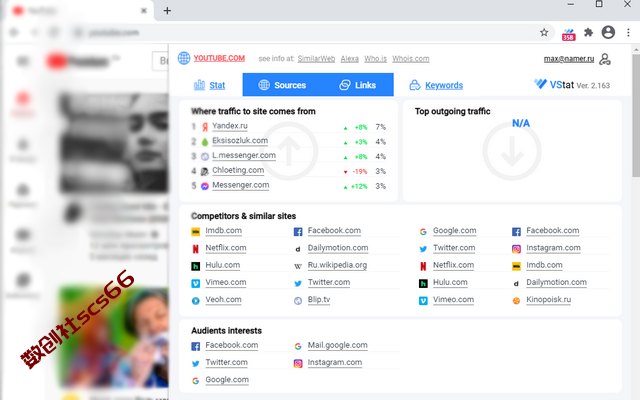
Task: Open L.messenger.com traffic source
Action: click(x=244, y=155)
